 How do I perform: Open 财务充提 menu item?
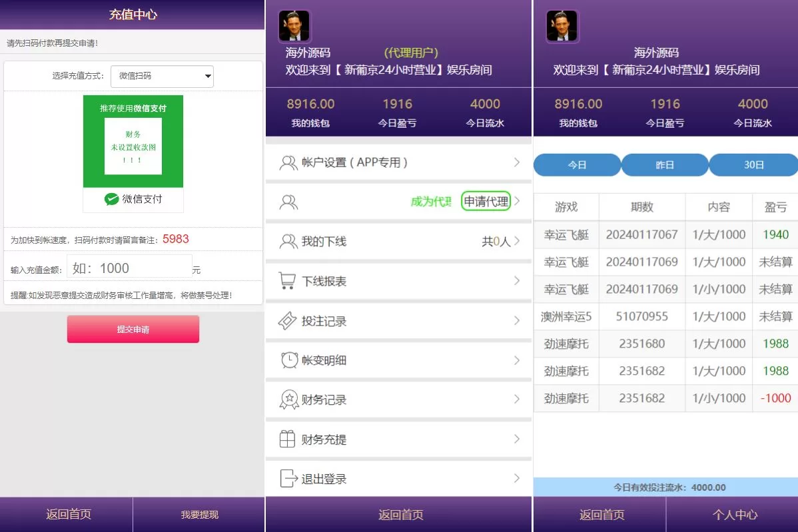[x=398, y=439]
